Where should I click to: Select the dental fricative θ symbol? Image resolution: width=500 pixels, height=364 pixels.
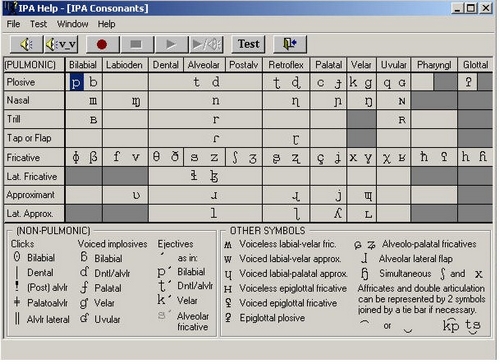click(x=156, y=156)
